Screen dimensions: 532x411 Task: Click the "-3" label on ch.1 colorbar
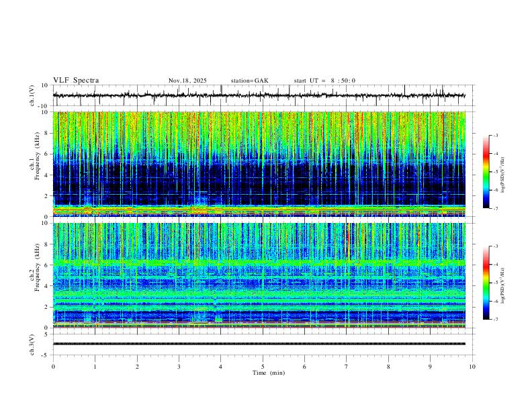[x=495, y=135]
